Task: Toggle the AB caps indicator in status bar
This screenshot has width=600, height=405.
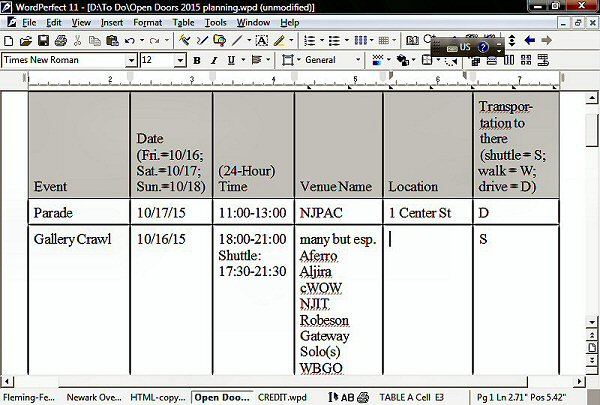Action: pyautogui.click(x=347, y=397)
